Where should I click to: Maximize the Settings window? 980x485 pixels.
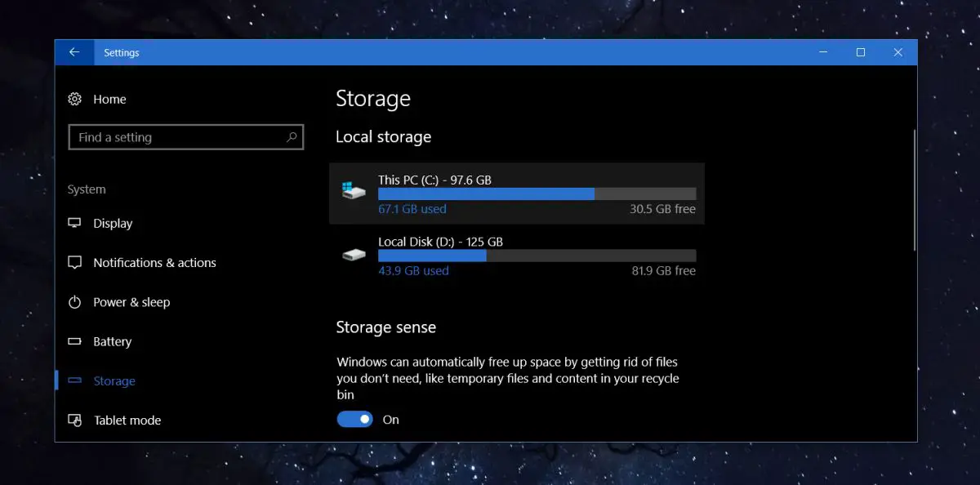pyautogui.click(x=860, y=52)
